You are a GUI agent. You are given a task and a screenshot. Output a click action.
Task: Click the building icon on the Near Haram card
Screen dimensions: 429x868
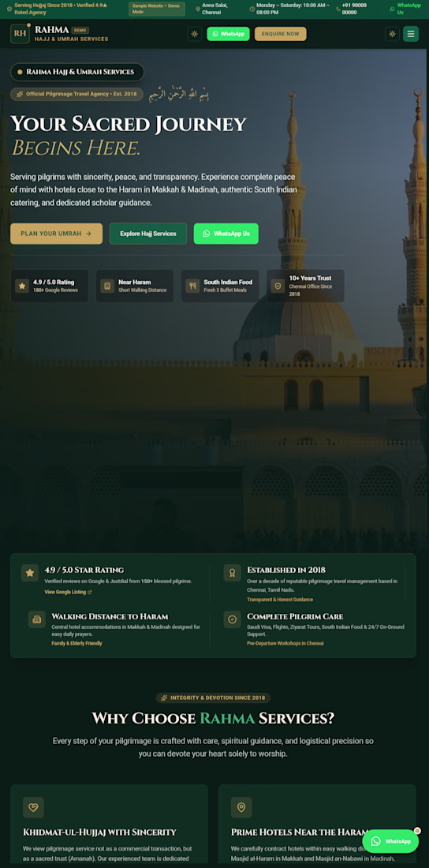tap(107, 286)
